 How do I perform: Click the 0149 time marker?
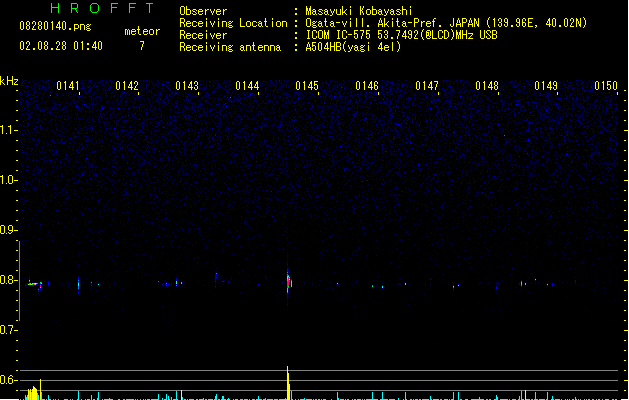tap(546, 86)
